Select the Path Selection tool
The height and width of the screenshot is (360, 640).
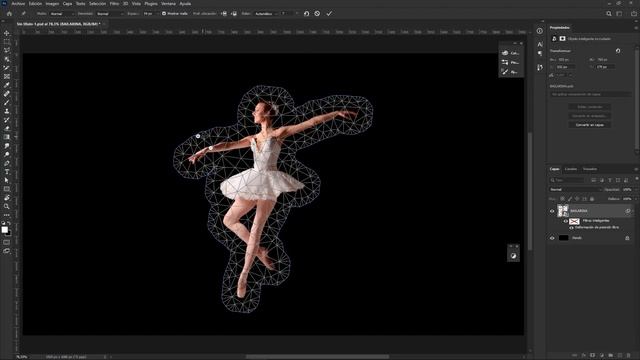pyautogui.click(x=7, y=180)
